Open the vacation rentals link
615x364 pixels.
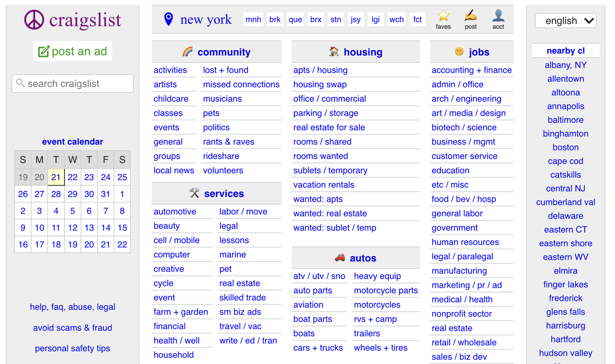(324, 185)
